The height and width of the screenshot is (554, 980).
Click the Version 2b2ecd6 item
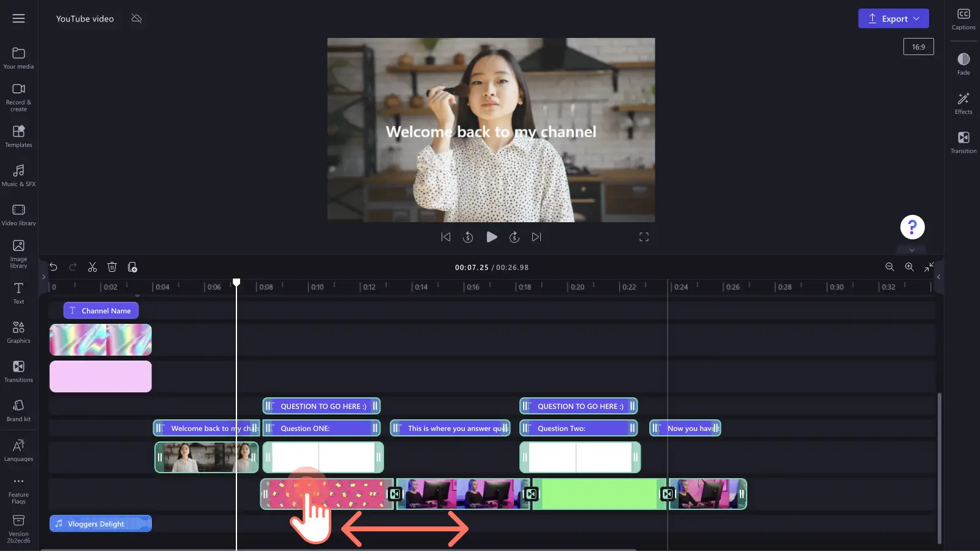[x=18, y=530]
